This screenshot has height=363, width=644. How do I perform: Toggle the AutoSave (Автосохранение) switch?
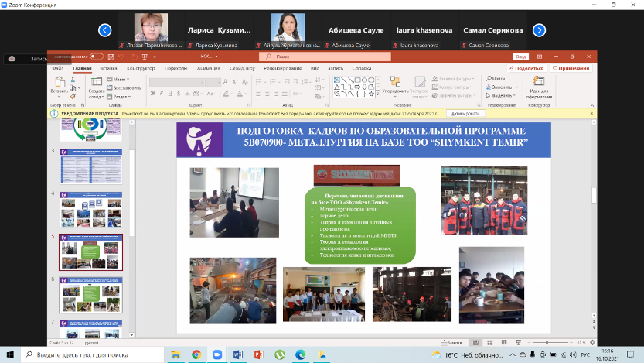pos(97,57)
